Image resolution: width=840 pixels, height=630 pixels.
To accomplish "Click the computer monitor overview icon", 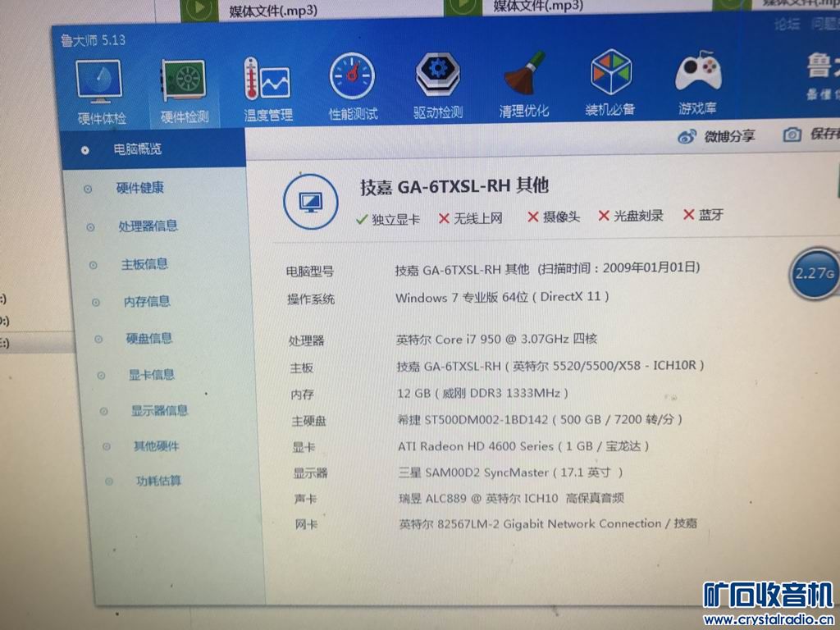I will [311, 202].
